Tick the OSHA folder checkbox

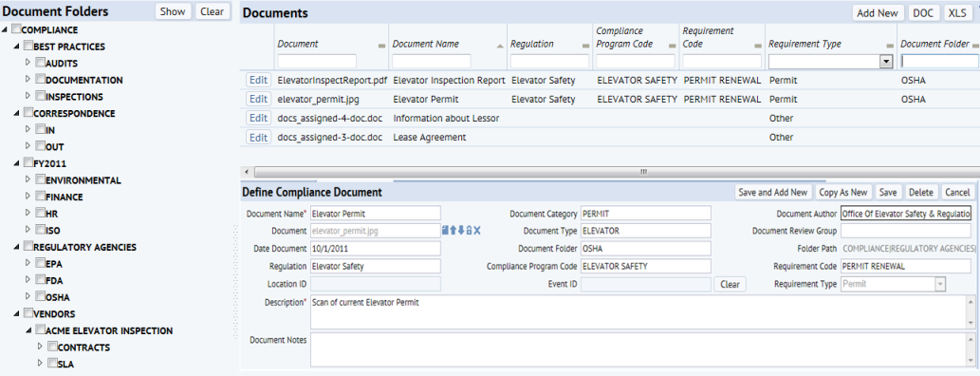[x=40, y=296]
